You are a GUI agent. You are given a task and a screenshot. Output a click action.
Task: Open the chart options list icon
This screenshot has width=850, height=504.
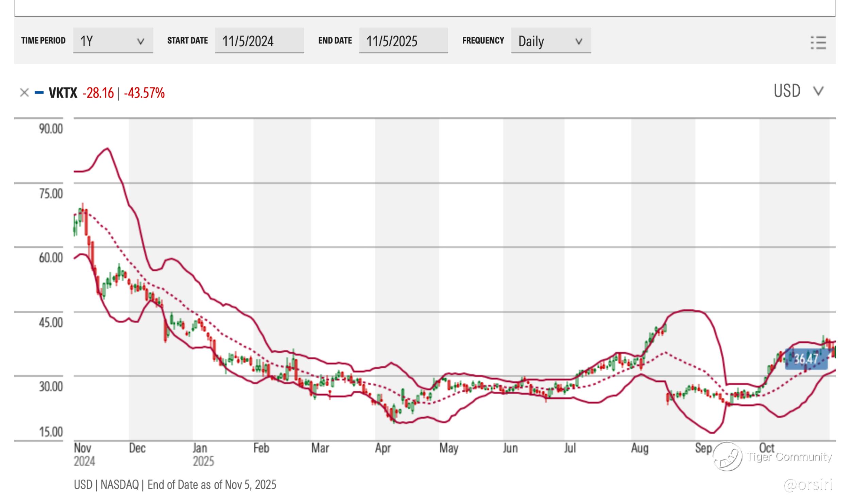(818, 42)
